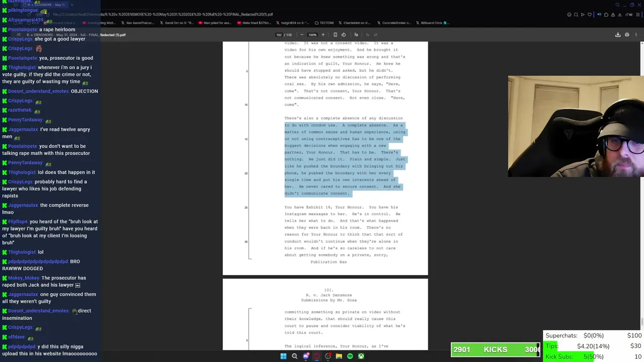Click the Superchats goal row
The image size is (644, 362).
[593, 335]
